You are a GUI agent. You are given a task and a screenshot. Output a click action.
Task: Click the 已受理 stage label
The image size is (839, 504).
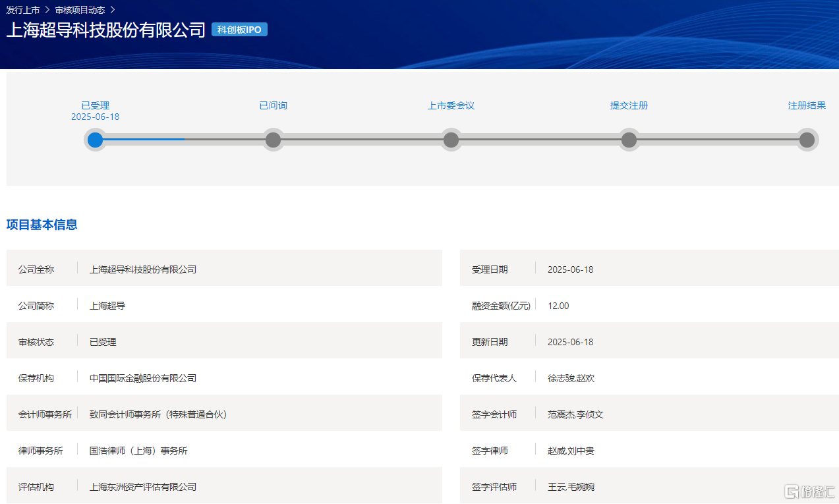click(x=96, y=105)
